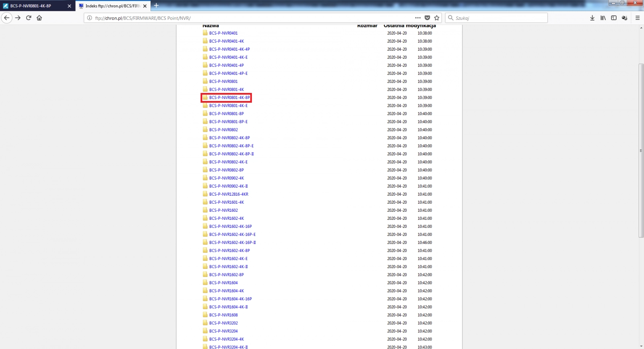Open a new browser tab

click(156, 6)
